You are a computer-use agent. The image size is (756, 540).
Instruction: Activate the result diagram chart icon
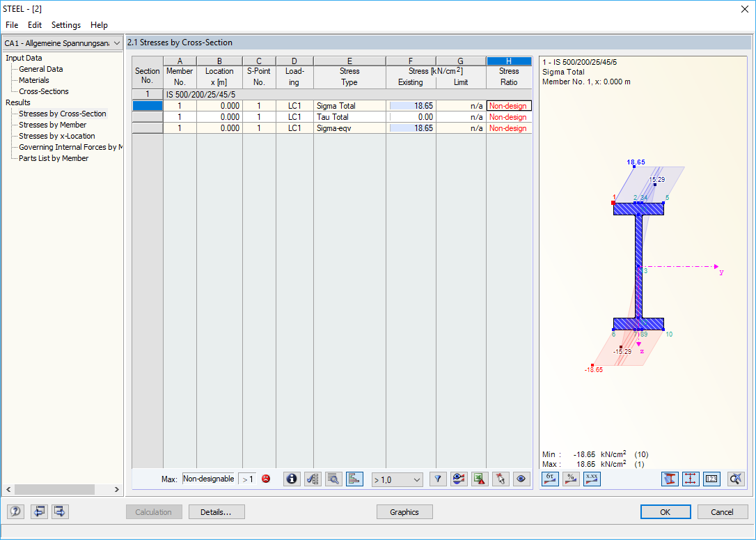[x=354, y=479]
